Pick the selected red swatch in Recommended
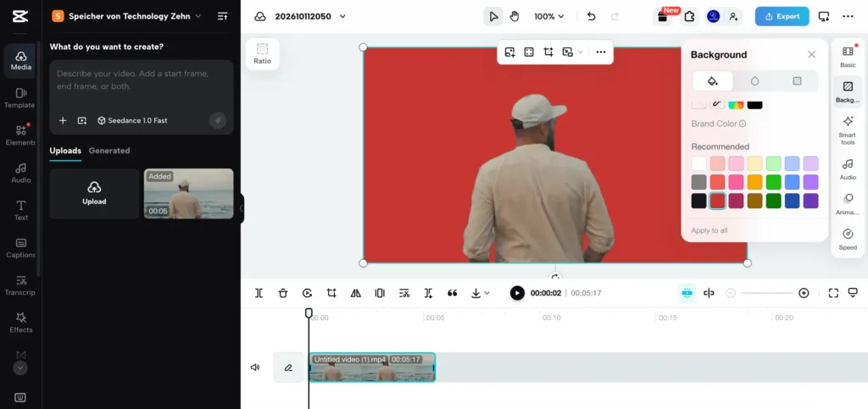Screen dimensions: 868x409 [717, 201]
